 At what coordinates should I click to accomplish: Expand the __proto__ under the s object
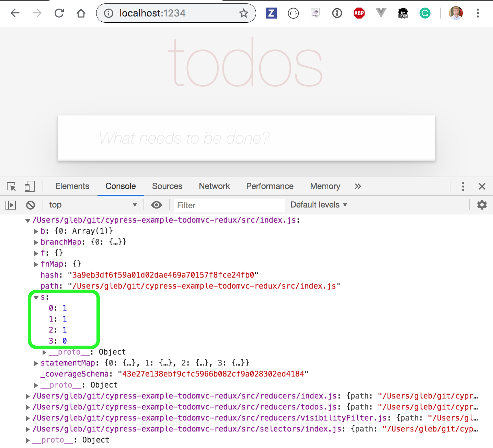[x=44, y=352]
